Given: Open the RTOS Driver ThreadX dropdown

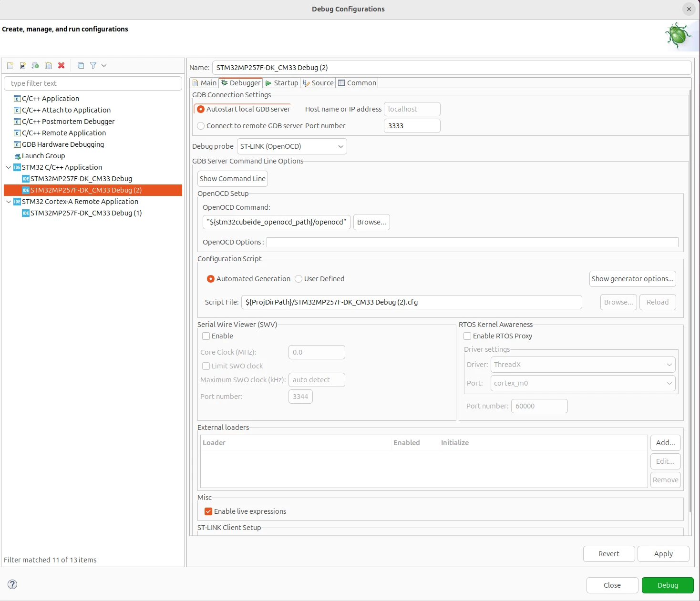Looking at the screenshot, I should pyautogui.click(x=583, y=365).
